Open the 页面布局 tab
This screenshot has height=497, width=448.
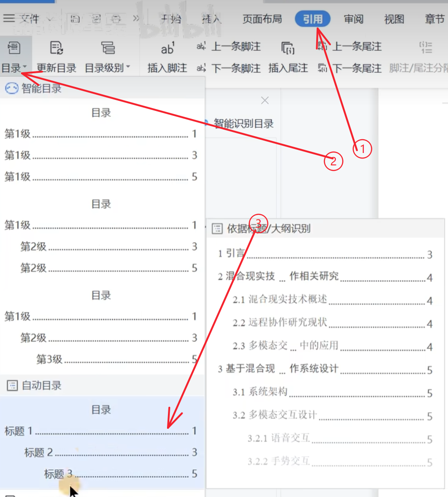pyautogui.click(x=262, y=19)
